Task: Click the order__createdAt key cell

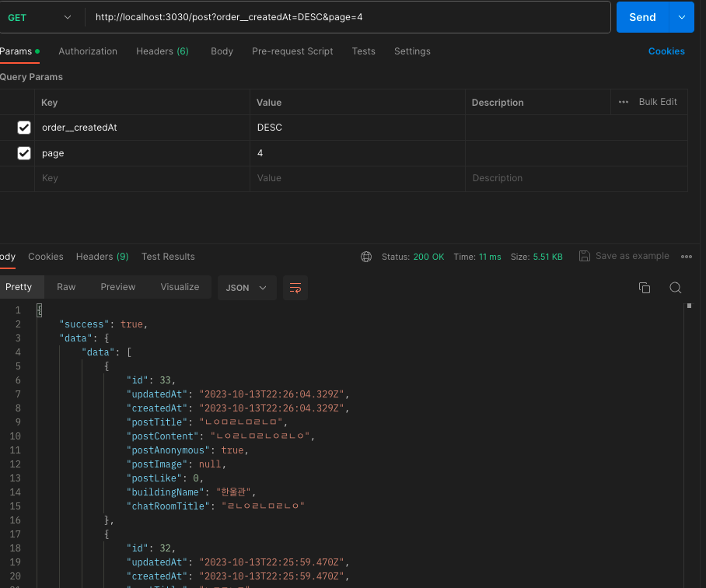Action: [142, 128]
